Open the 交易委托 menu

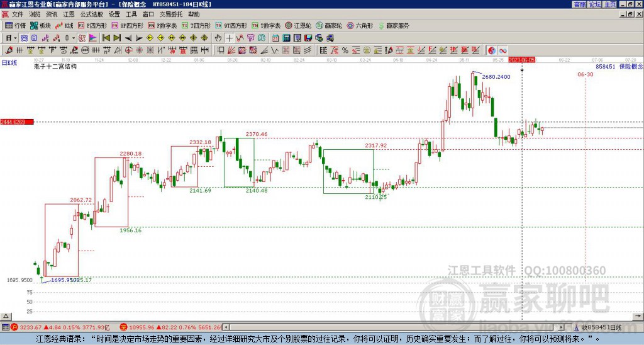[x=171, y=14]
